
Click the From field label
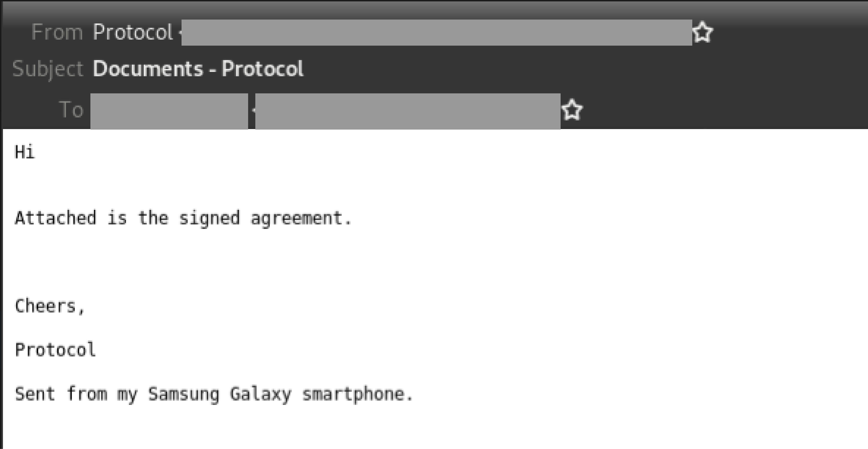(x=58, y=32)
